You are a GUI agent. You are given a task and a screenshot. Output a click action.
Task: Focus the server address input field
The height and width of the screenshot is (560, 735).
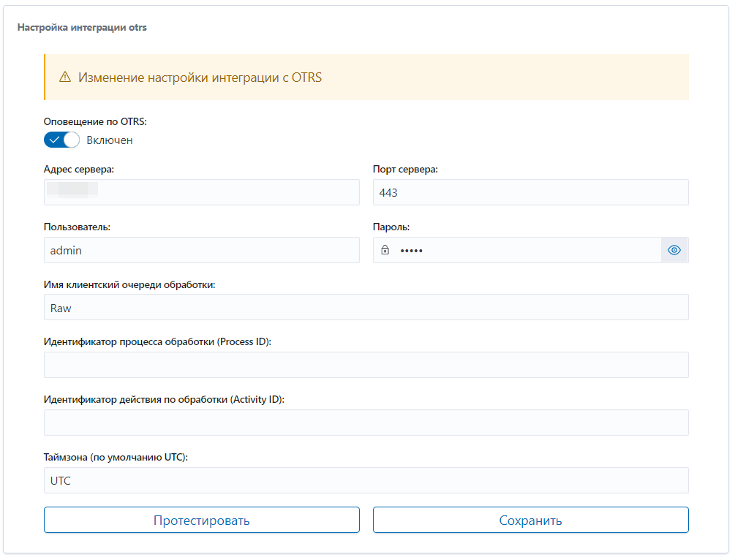pos(202,192)
